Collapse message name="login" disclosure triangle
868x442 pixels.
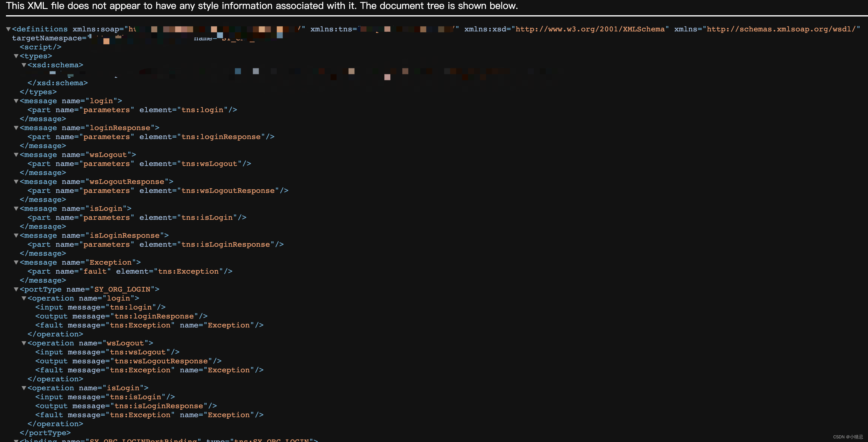(16, 101)
